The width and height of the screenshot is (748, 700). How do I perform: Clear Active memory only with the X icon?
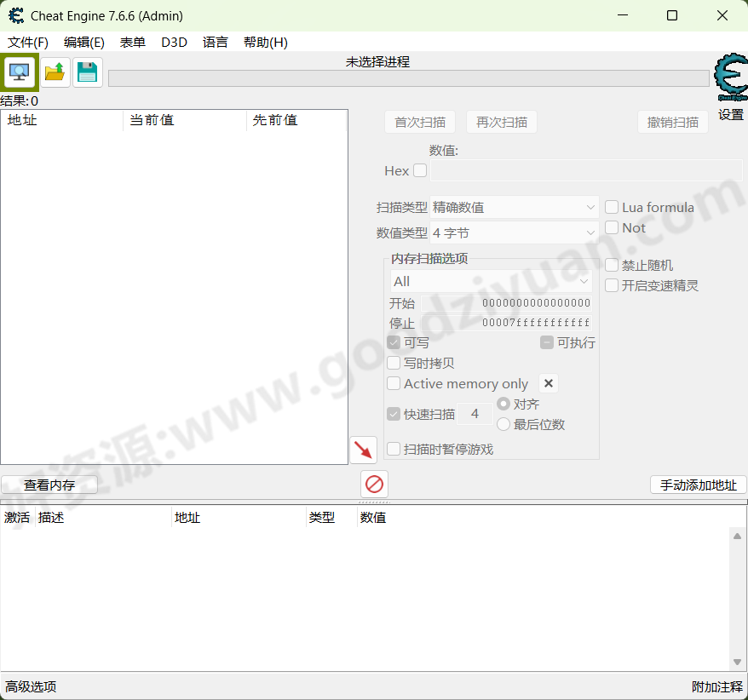pyautogui.click(x=548, y=383)
